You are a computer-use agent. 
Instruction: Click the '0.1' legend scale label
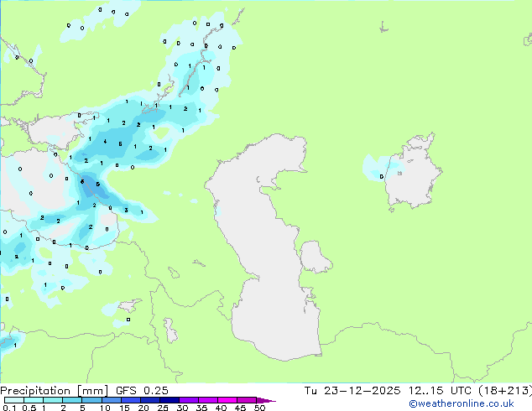pos(9,408)
